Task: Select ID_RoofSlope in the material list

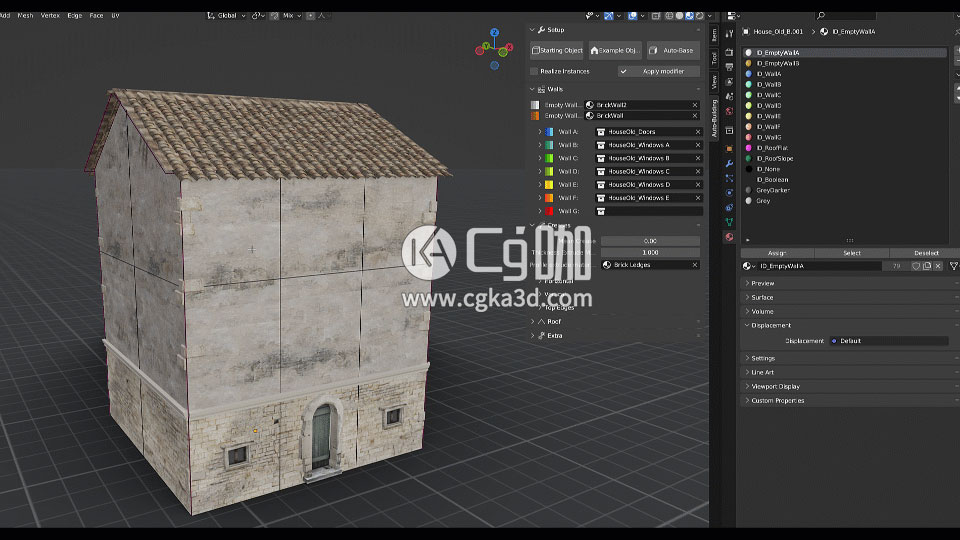Action: [775, 158]
